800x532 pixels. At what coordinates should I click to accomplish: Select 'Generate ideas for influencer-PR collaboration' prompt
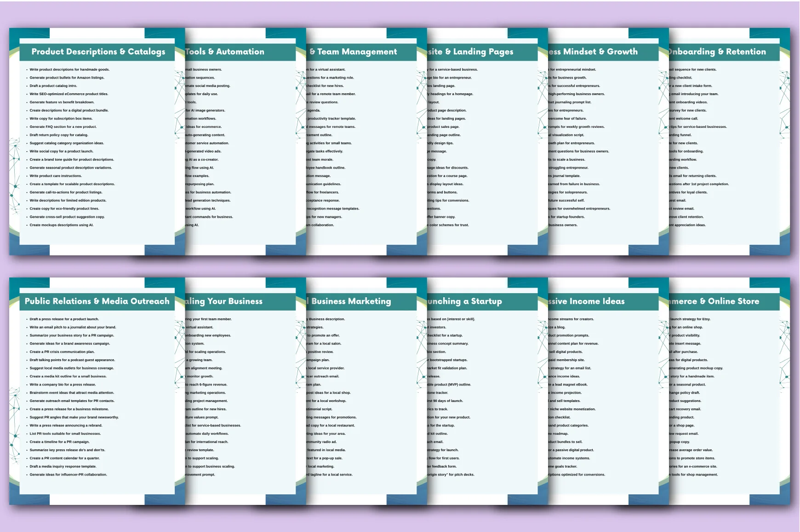[x=68, y=475]
